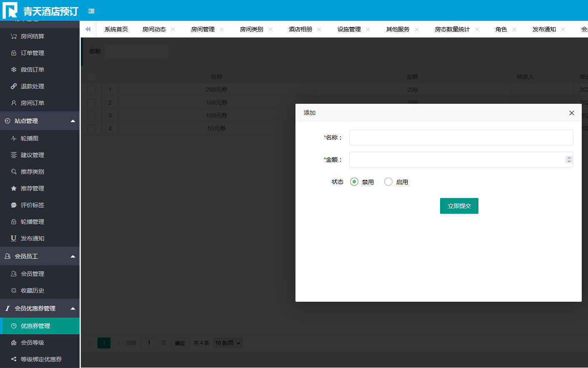Tick the table header select-all checkbox

point(92,77)
